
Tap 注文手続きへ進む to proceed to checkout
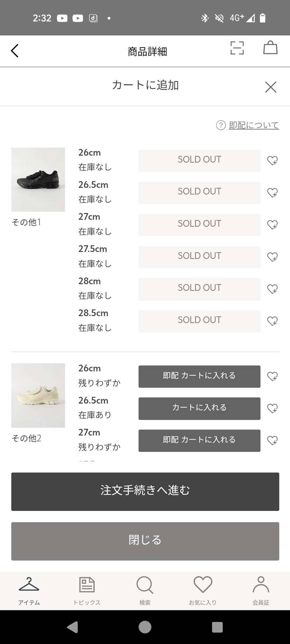(x=145, y=492)
